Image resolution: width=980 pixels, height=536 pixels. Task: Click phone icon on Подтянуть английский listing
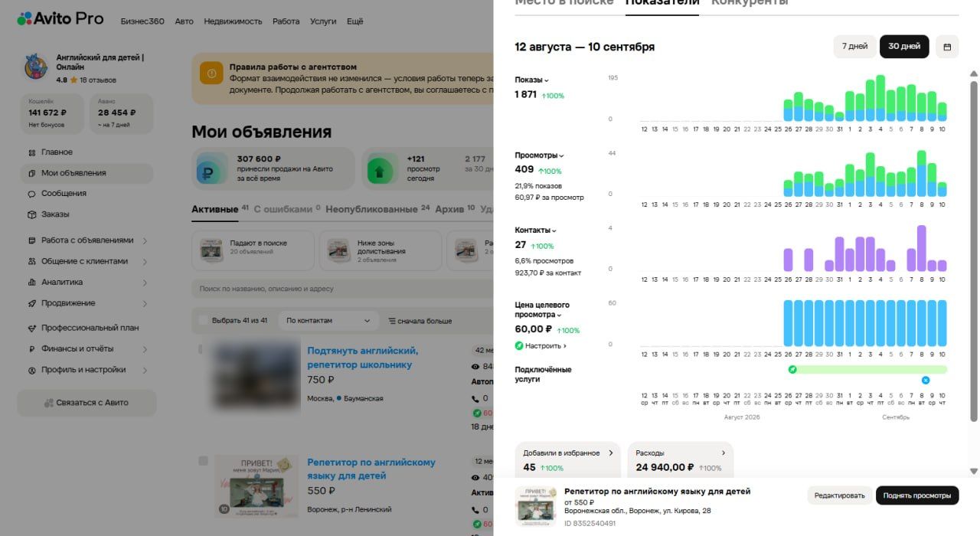click(475, 399)
